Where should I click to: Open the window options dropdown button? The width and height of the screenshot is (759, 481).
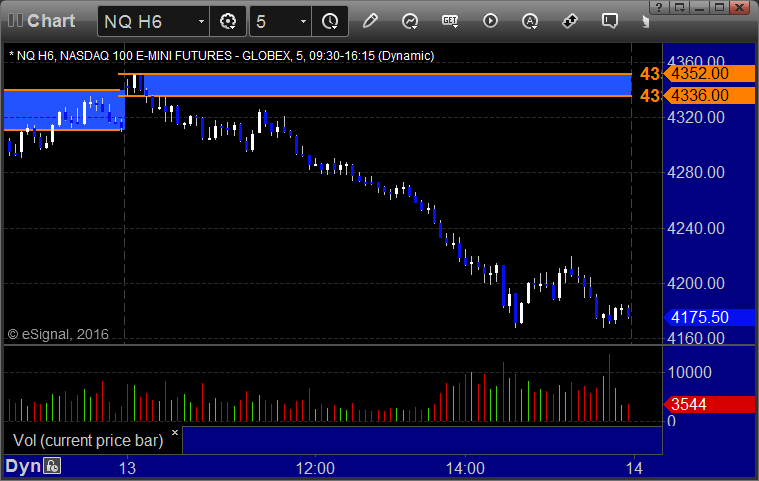(x=680, y=8)
